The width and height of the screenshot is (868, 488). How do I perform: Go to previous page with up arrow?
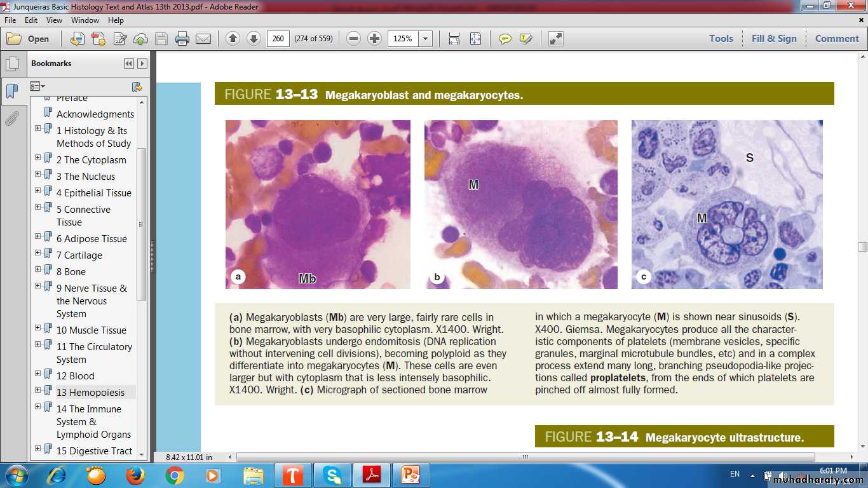tap(233, 39)
